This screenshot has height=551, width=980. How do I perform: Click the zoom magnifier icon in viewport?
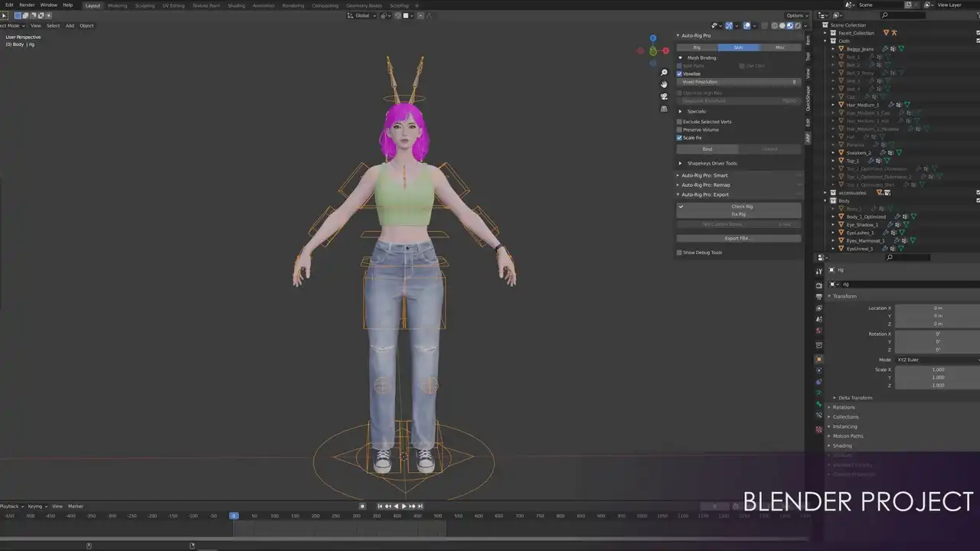664,73
